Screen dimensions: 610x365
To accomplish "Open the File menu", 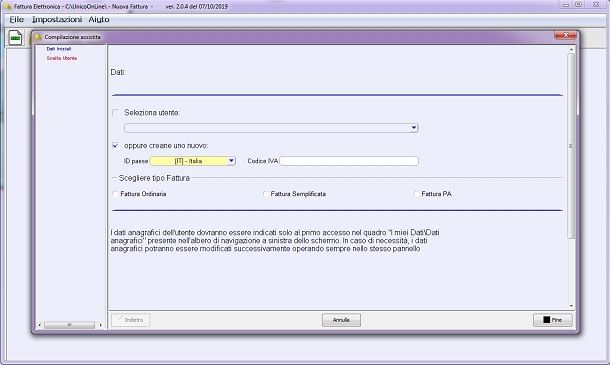I will pos(17,19).
